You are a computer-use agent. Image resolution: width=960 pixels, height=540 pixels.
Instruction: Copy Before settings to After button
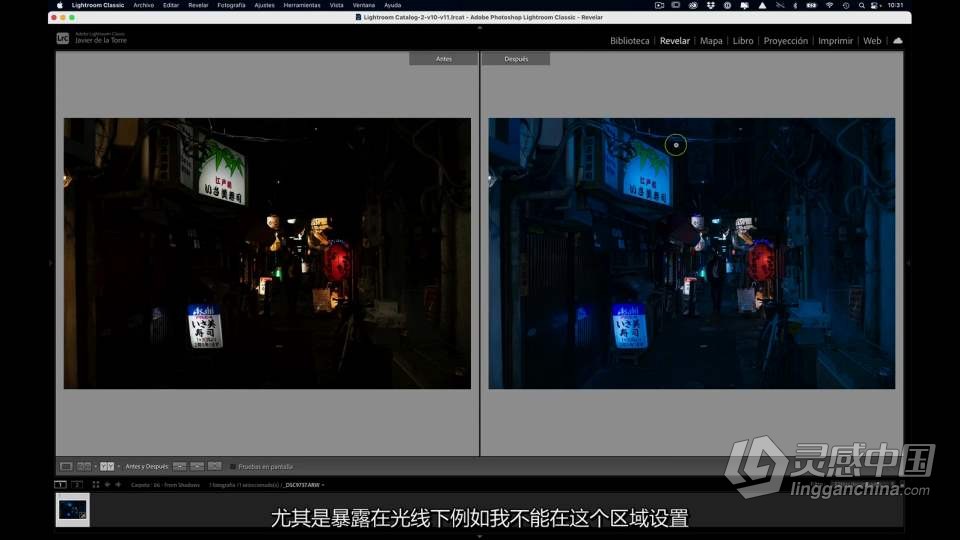(179, 467)
